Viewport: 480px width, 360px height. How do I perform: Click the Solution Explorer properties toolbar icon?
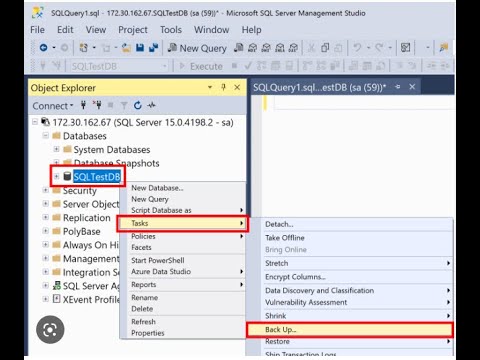point(405,48)
